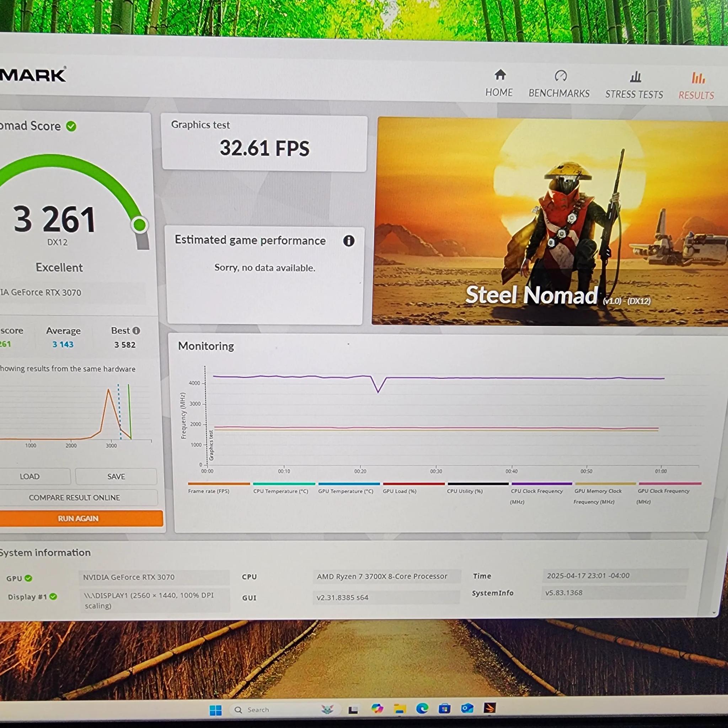Click the Best 3 582 value
728x728 pixels.
pos(125,345)
